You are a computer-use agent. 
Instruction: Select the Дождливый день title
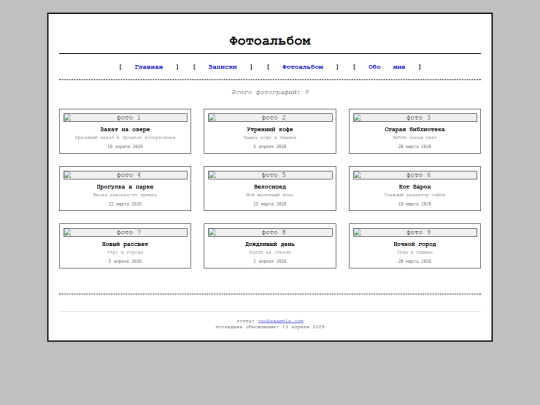(270, 244)
